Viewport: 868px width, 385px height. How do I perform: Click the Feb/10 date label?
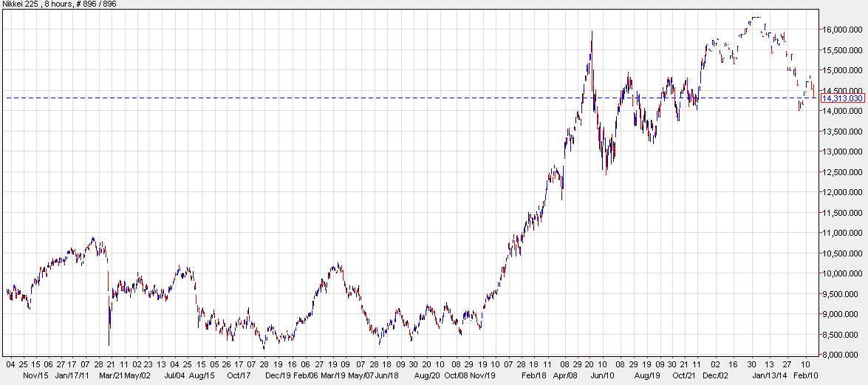(805, 375)
